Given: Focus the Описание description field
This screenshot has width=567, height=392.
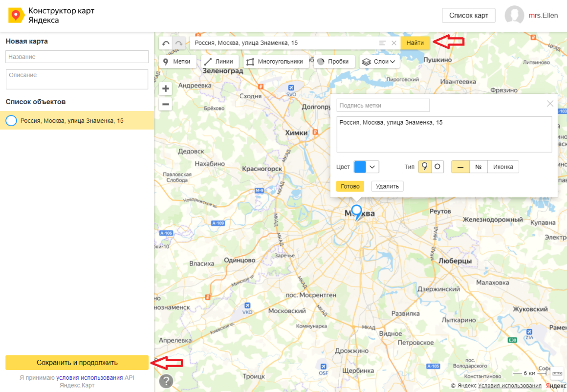Looking at the screenshot, I should (77, 79).
